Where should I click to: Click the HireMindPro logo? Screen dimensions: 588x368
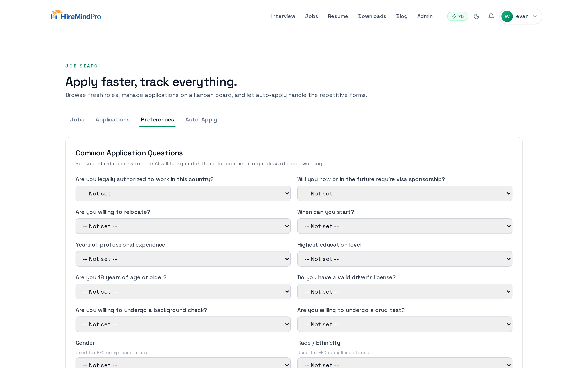[76, 15]
